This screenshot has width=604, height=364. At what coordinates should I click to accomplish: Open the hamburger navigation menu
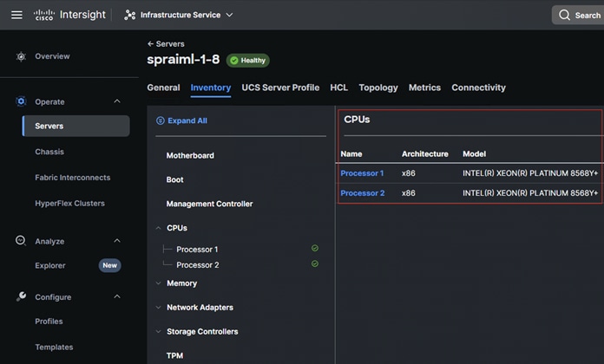[16, 15]
